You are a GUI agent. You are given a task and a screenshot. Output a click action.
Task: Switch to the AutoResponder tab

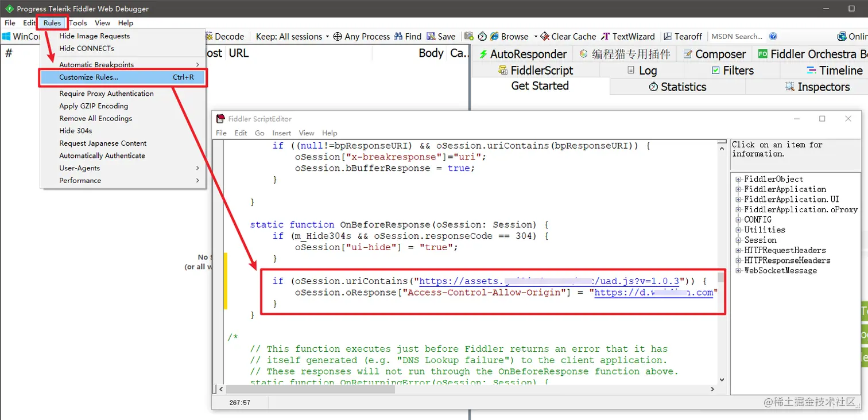click(521, 54)
